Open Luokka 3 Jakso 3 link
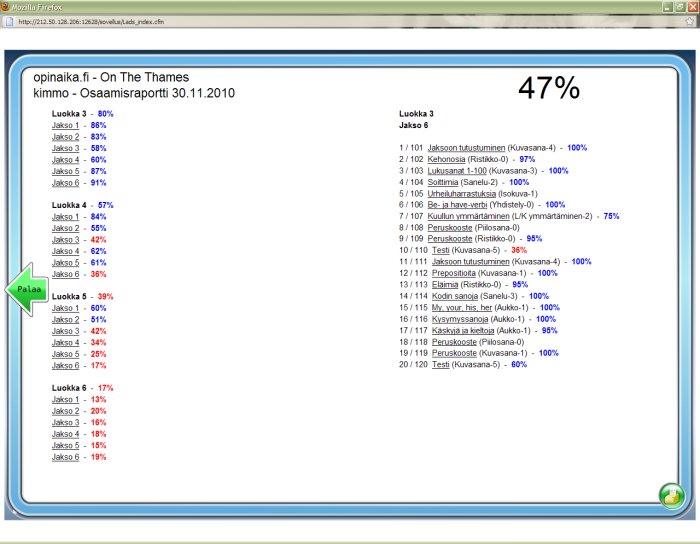This screenshot has height=544, width=700. (65, 149)
